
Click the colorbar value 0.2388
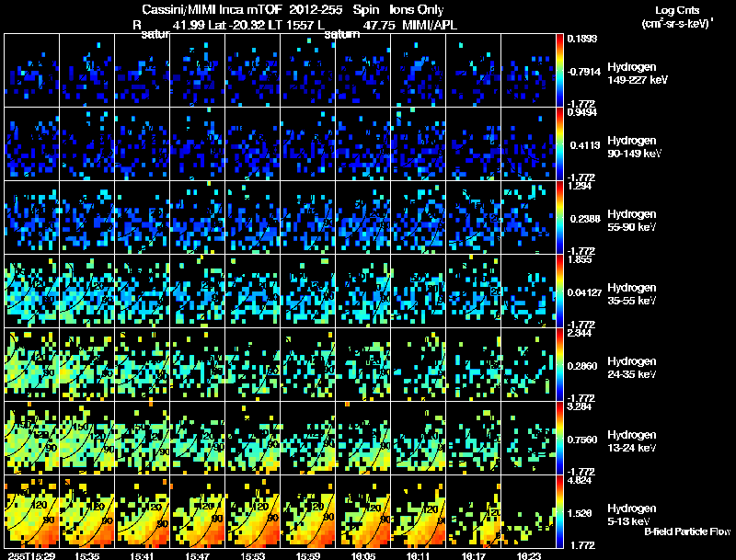585,219
